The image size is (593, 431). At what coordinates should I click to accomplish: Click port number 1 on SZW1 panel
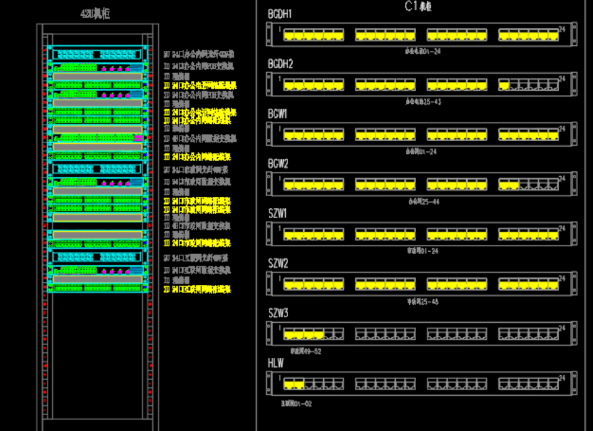[x=279, y=228]
